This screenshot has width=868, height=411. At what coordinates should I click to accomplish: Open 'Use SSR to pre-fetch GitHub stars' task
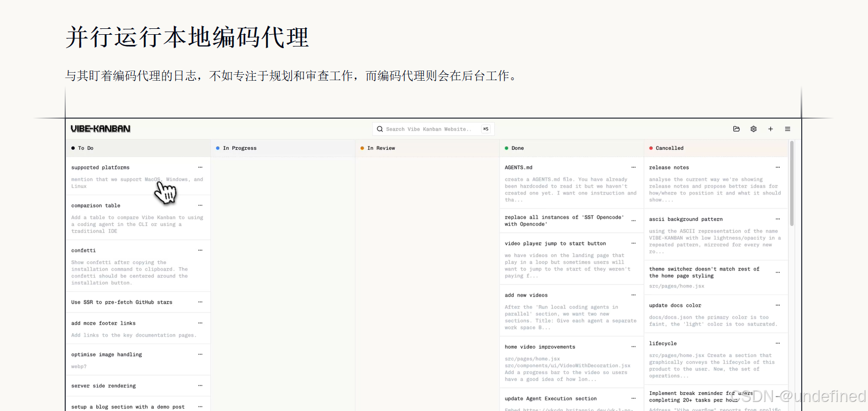tap(122, 302)
